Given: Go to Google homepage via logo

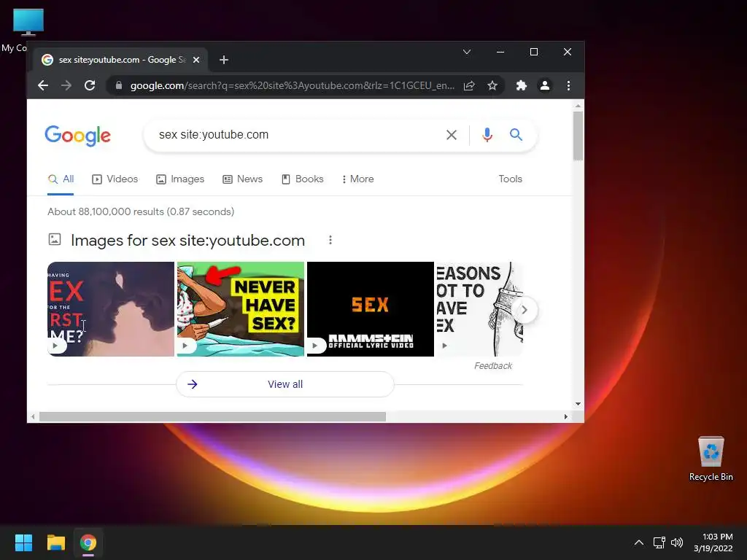Looking at the screenshot, I should pyautogui.click(x=77, y=136).
